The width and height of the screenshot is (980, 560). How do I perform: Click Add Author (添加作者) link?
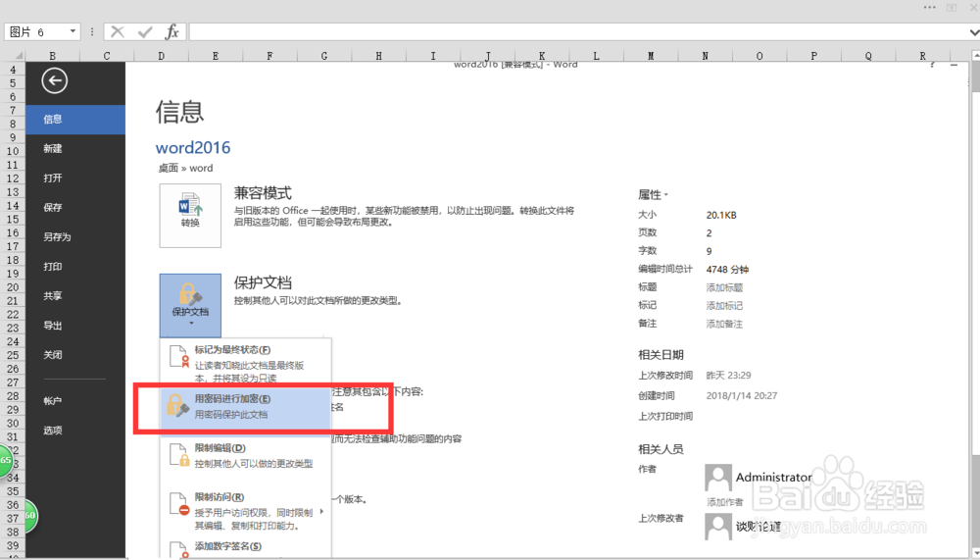pyautogui.click(x=724, y=502)
